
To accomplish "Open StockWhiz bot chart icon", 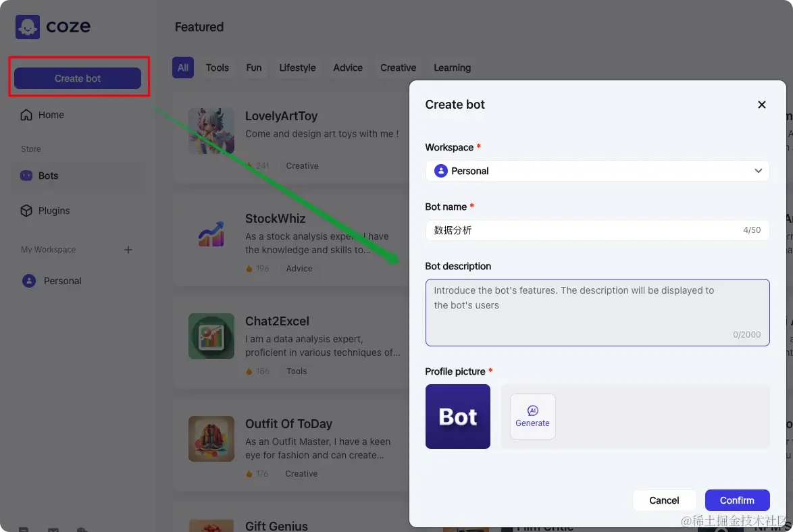I will 211,234.
